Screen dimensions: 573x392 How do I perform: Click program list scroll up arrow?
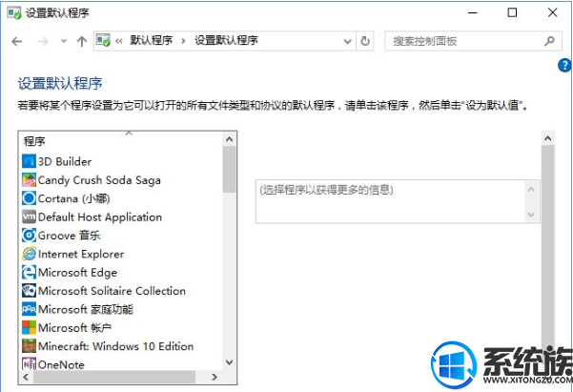(229, 139)
